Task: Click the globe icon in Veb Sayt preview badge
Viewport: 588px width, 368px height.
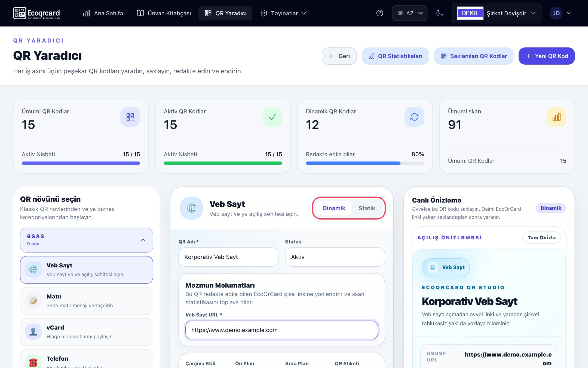Action: click(433, 267)
